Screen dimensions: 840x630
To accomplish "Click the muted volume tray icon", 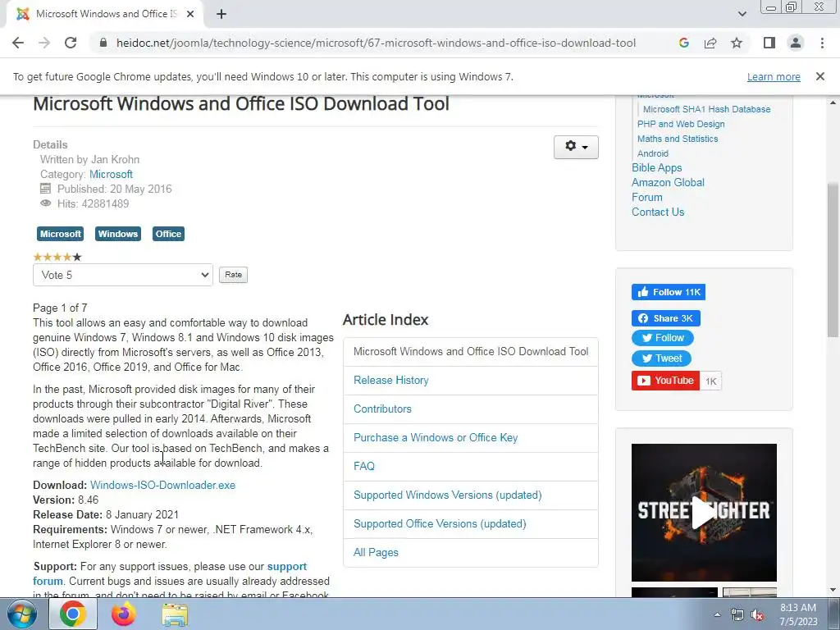I will 757,615.
